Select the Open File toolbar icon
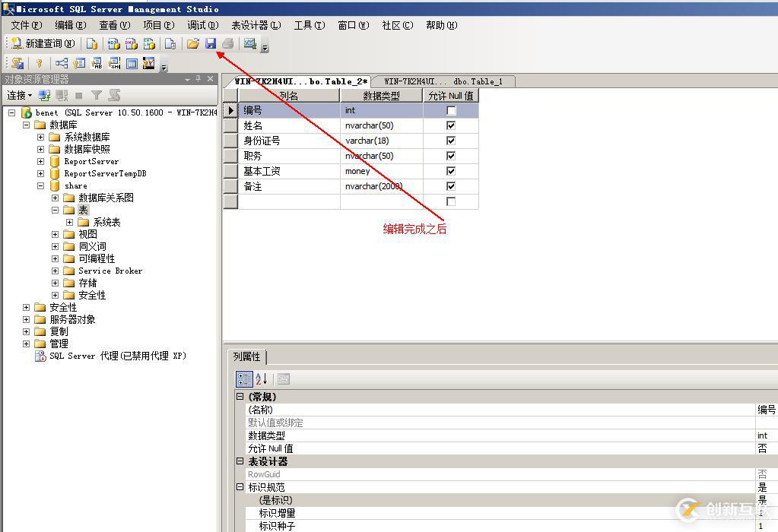 coord(195,44)
